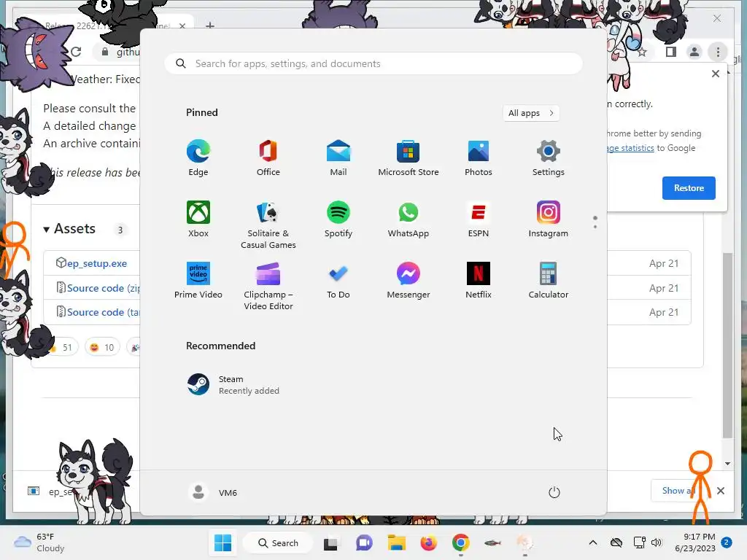
Task: Open a new Chrome tab
Action: pyautogui.click(x=210, y=25)
